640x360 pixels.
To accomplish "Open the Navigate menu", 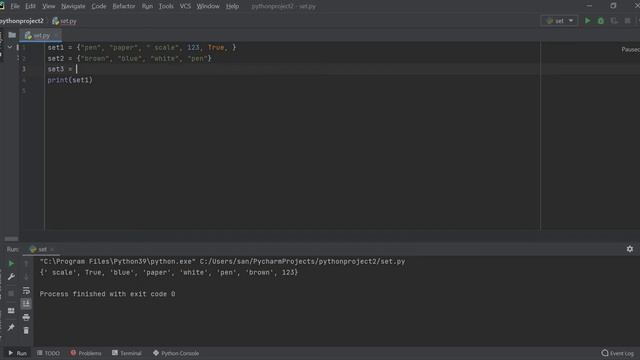I will (x=73, y=6).
